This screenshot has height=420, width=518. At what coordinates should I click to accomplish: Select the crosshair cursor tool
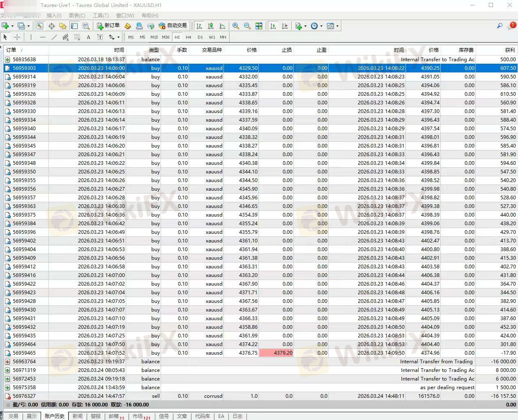pyautogui.click(x=17, y=37)
